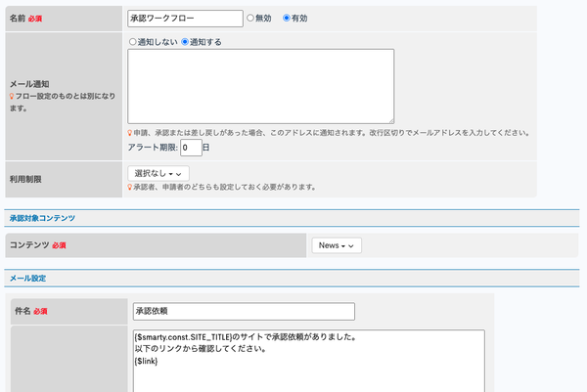
Task: Click the hint bulb icon beside フロー設定のものとは別
Action: (x=12, y=96)
